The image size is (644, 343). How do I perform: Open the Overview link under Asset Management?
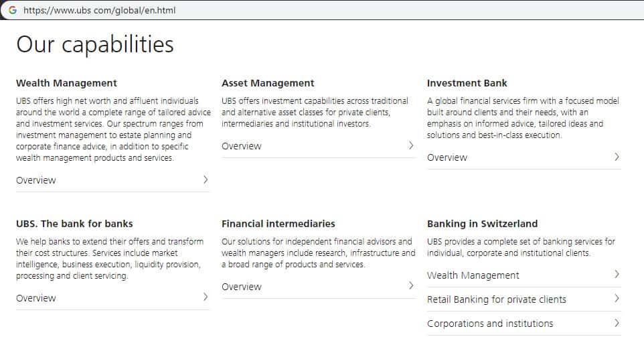click(242, 146)
